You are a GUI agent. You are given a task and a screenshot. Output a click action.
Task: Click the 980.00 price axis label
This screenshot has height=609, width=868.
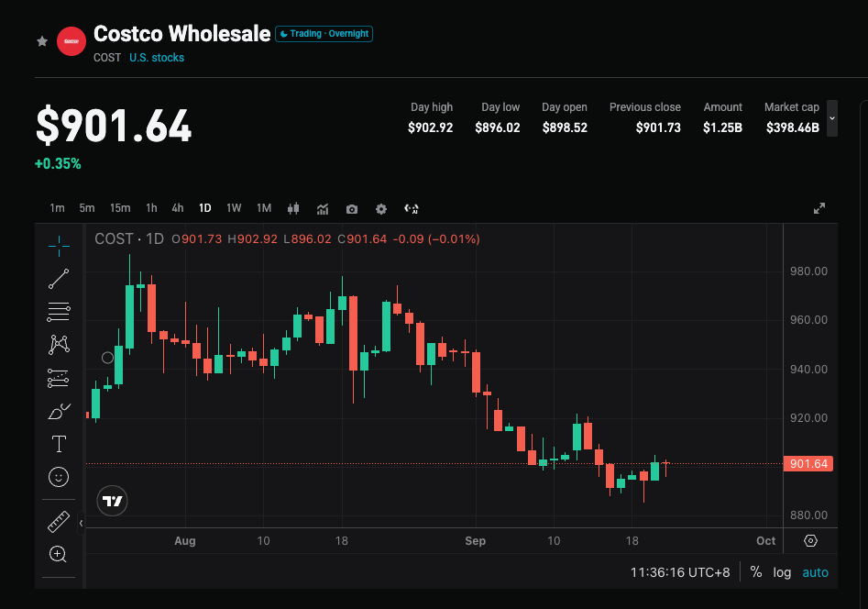tap(808, 271)
